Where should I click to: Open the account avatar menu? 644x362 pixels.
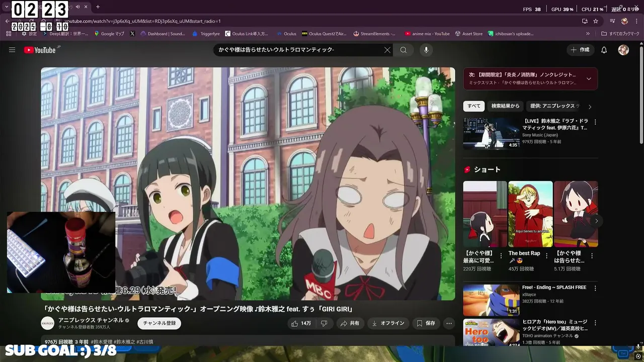coord(623,50)
